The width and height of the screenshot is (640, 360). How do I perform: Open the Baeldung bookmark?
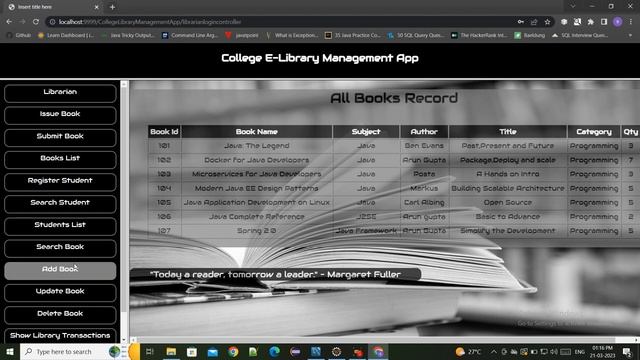pyautogui.click(x=530, y=36)
